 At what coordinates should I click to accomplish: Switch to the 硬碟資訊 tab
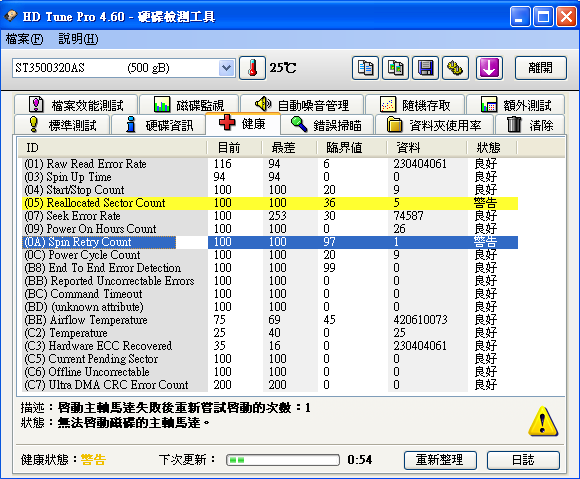[x=158, y=125]
